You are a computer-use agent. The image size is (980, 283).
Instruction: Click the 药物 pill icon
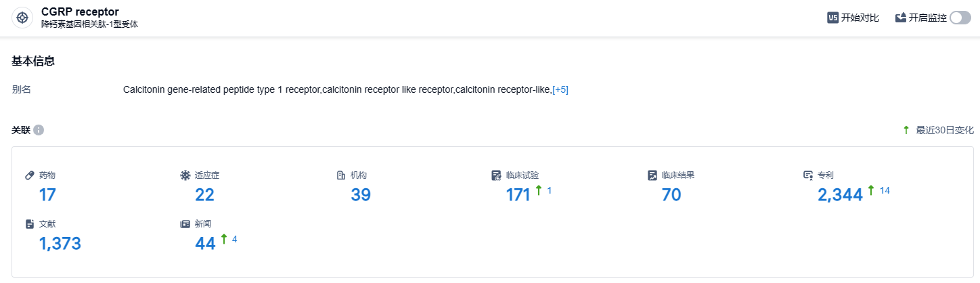(x=29, y=175)
